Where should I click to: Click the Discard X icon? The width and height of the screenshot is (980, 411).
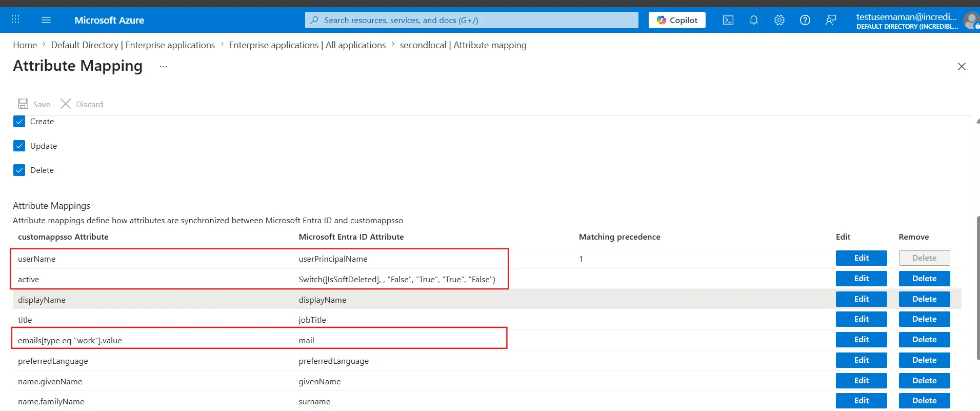pyautogui.click(x=66, y=104)
